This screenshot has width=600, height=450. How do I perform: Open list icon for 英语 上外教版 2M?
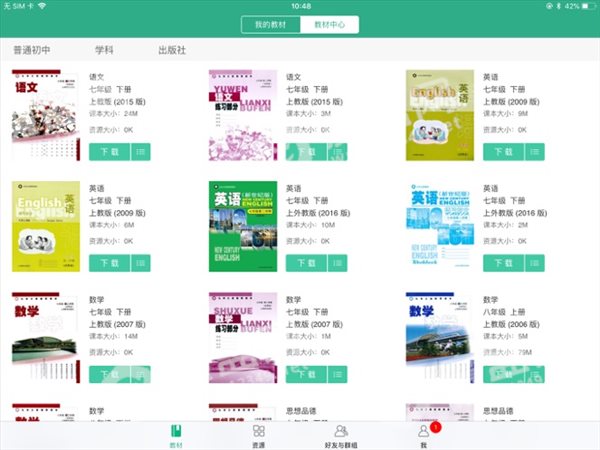(x=535, y=263)
